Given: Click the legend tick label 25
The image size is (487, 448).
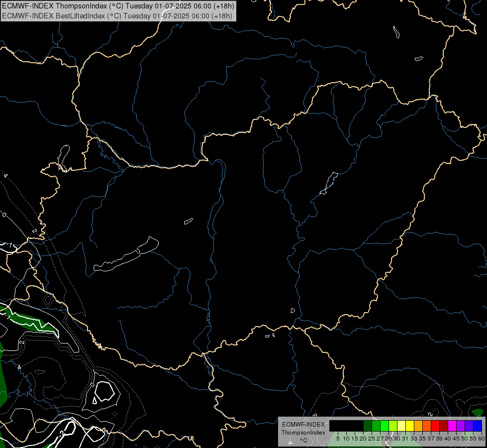Looking at the screenshot, I should (x=372, y=439).
